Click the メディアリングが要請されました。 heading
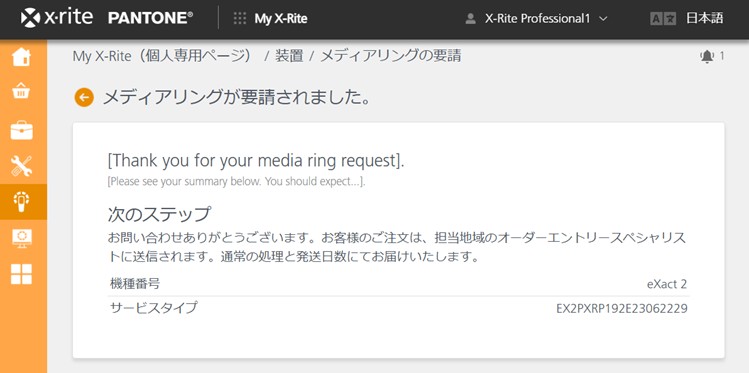 (237, 98)
